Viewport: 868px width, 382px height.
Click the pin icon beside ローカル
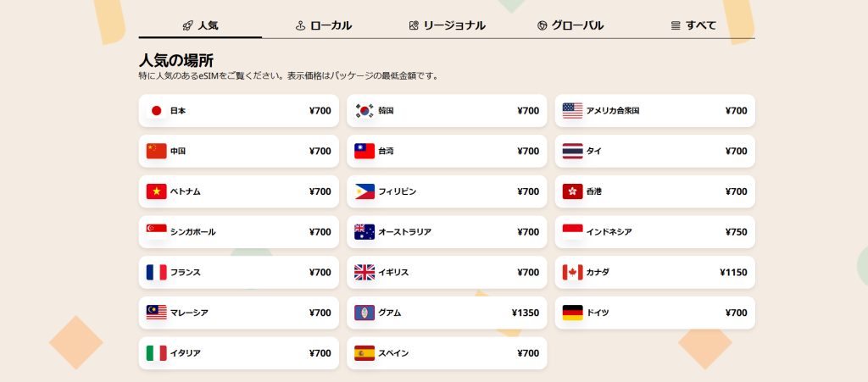click(x=301, y=25)
